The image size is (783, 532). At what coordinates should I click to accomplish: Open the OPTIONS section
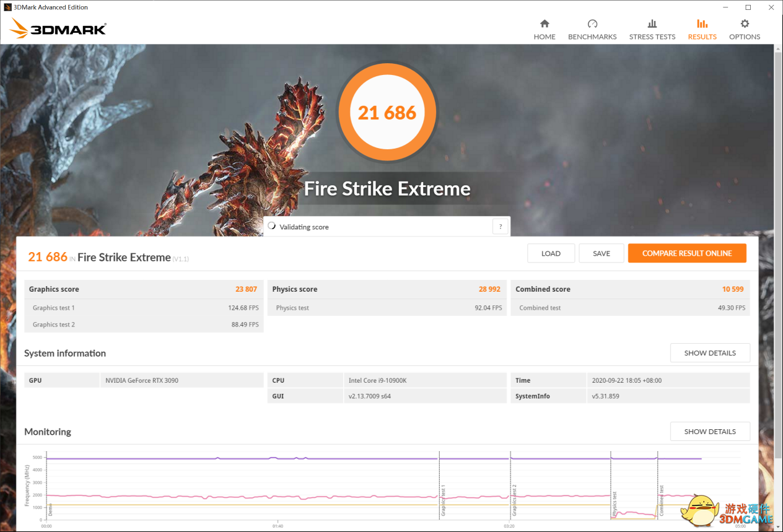[745, 30]
